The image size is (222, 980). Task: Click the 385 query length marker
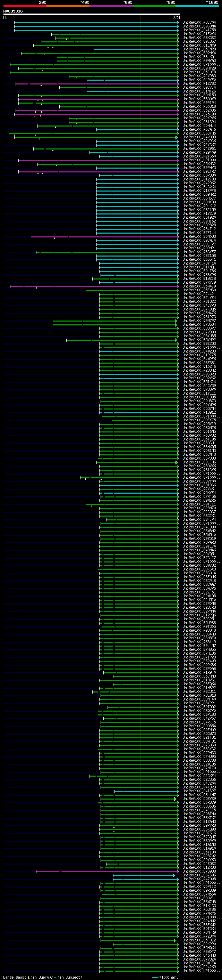click(x=175, y=17)
